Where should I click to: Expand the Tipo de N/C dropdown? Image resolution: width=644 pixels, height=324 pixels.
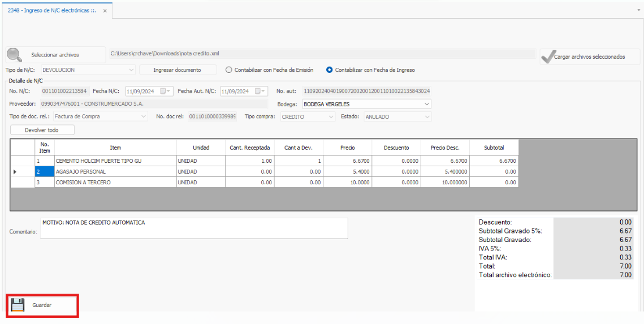point(131,70)
